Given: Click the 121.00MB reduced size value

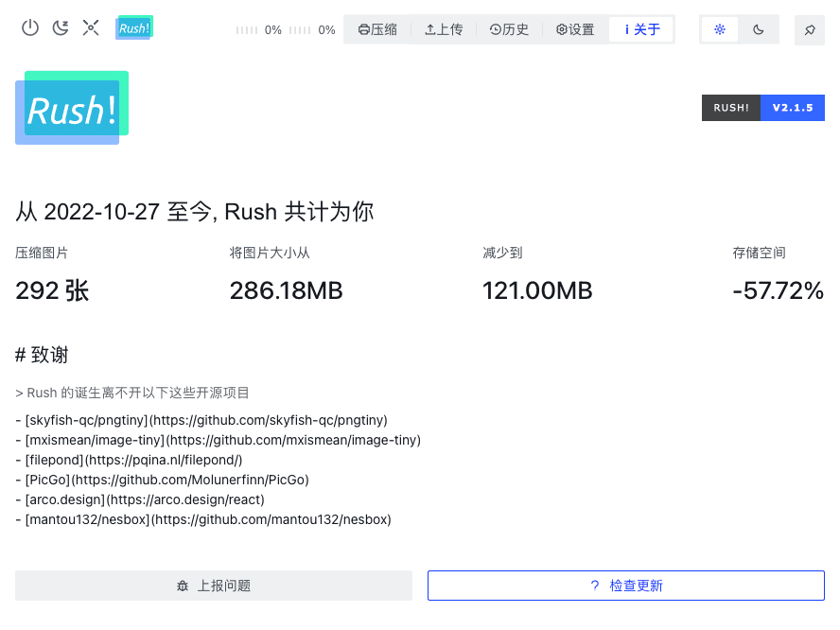Looking at the screenshot, I should point(537,291).
